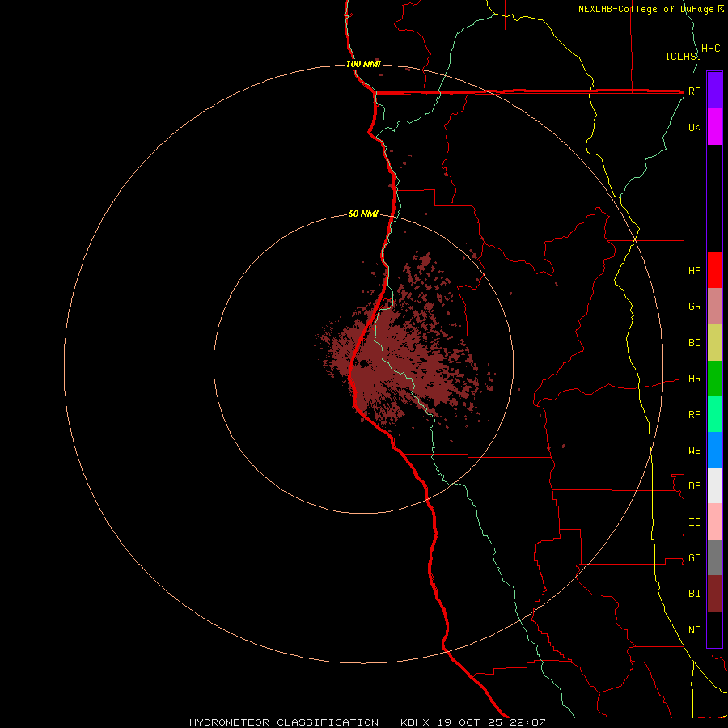
Task: Click the BD yellow legend color swatch
Action: [714, 343]
